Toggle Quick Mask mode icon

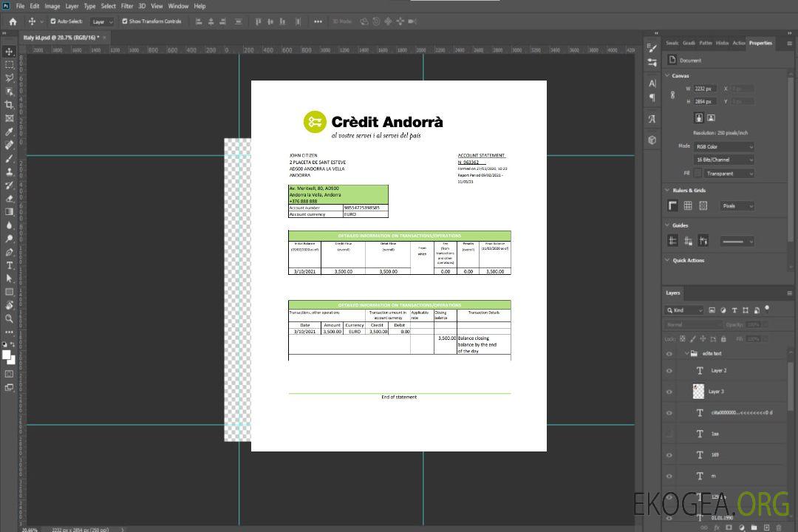pyautogui.click(x=9, y=374)
